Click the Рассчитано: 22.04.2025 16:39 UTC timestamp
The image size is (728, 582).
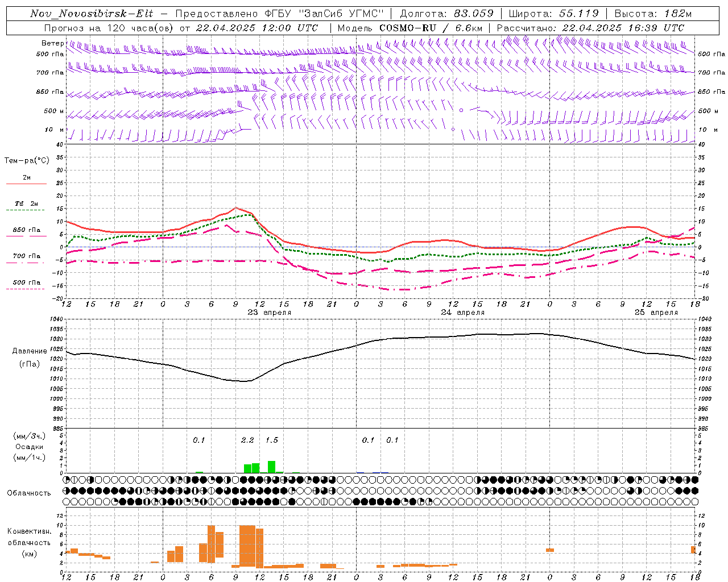click(x=590, y=28)
